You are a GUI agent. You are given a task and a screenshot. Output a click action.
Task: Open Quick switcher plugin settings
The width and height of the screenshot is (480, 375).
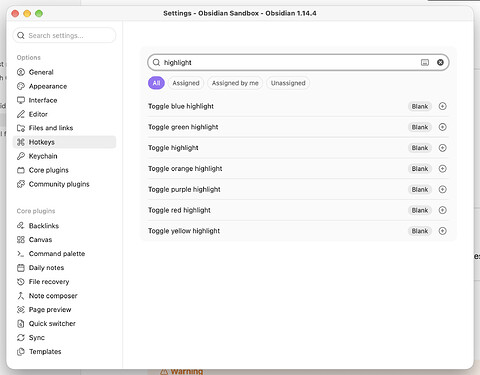64,324
